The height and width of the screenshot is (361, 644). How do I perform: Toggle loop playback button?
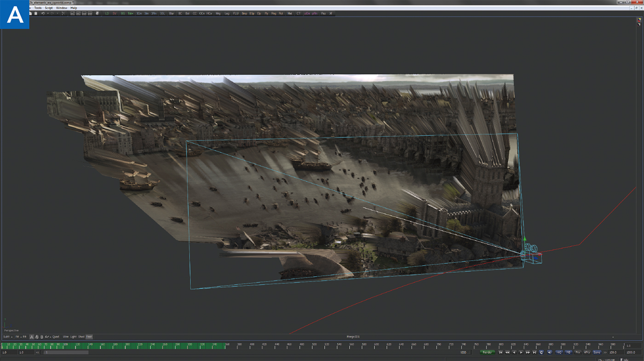[541, 352]
